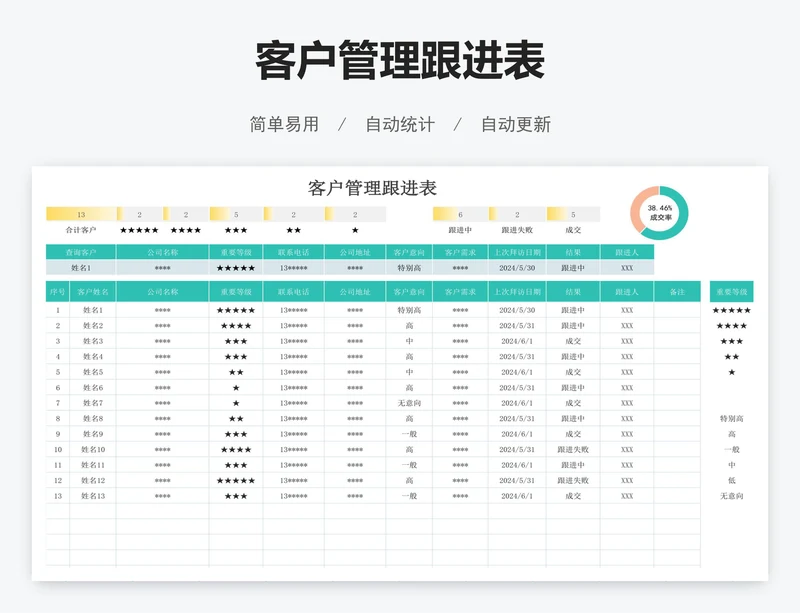Click the serial number 13 in the 序号 column
The width and height of the screenshot is (800, 613).
coord(58,496)
